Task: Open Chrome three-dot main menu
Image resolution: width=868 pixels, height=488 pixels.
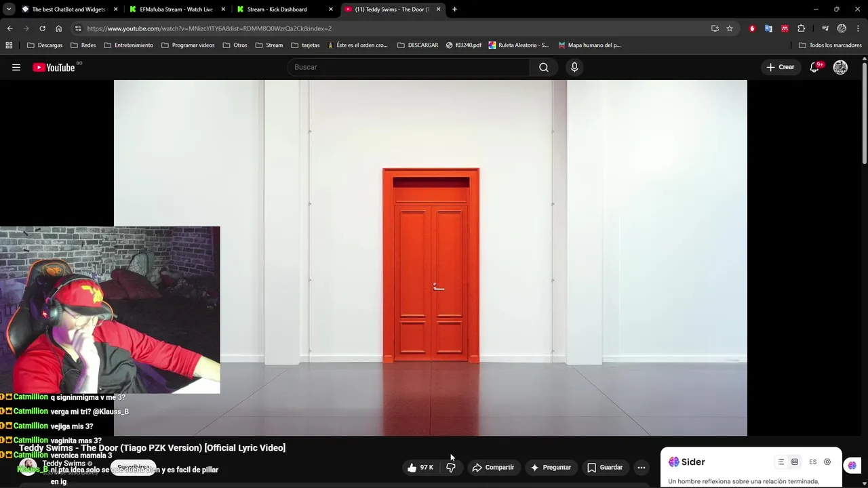Action: click(857, 28)
